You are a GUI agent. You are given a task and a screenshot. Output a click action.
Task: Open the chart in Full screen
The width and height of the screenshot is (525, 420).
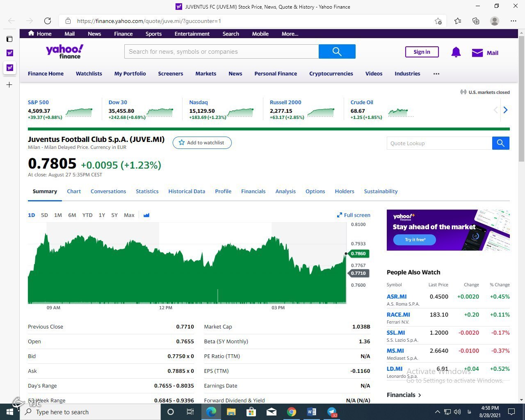(354, 215)
